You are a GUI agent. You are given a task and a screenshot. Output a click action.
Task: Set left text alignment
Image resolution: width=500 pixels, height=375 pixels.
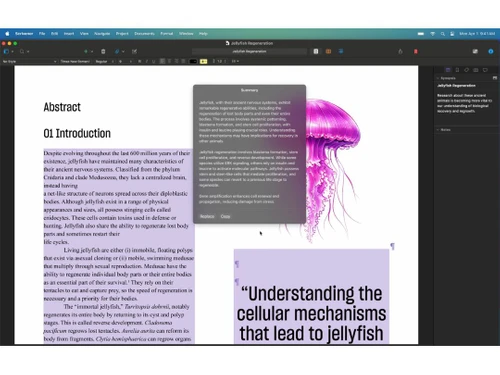point(162,61)
